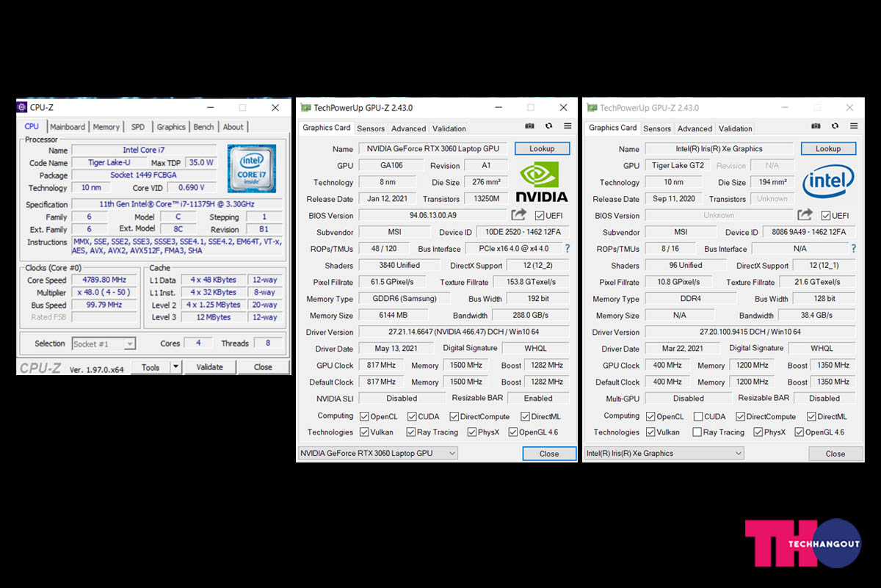The width and height of the screenshot is (881, 588).
Task: Click the NVIDIA logo in GPU-Z
Action: (x=542, y=181)
